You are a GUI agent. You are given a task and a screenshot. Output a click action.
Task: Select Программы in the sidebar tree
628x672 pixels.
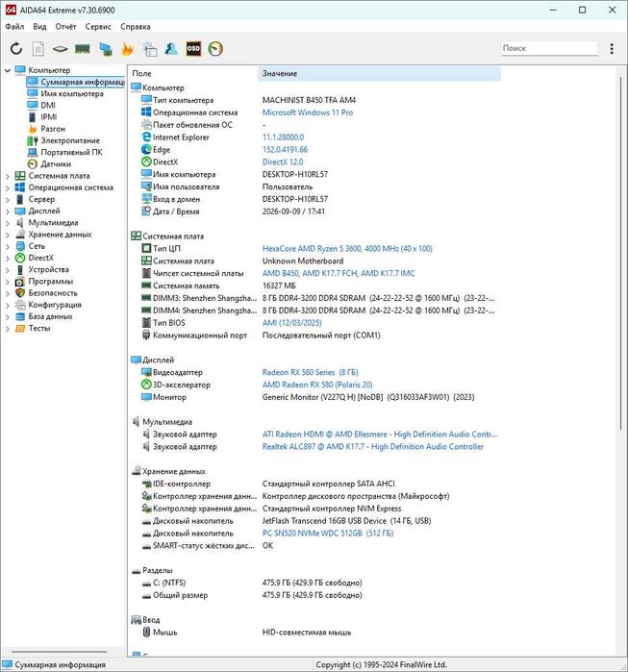click(x=51, y=281)
